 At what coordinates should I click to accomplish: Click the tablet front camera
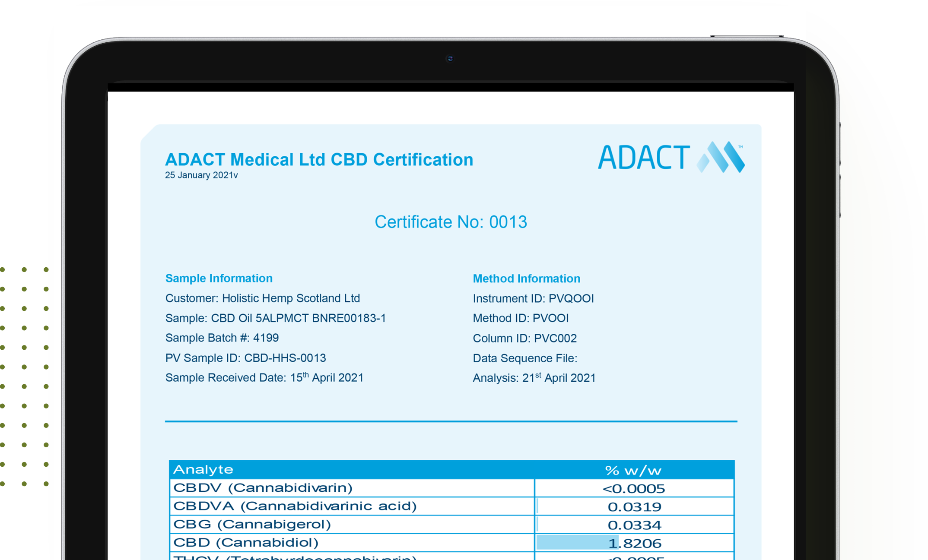pos(450,59)
